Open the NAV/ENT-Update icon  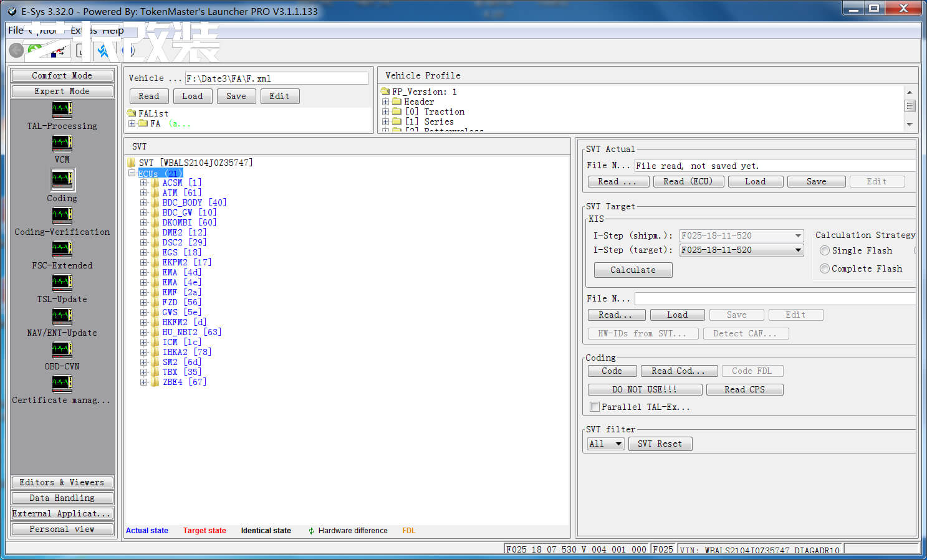pos(62,316)
